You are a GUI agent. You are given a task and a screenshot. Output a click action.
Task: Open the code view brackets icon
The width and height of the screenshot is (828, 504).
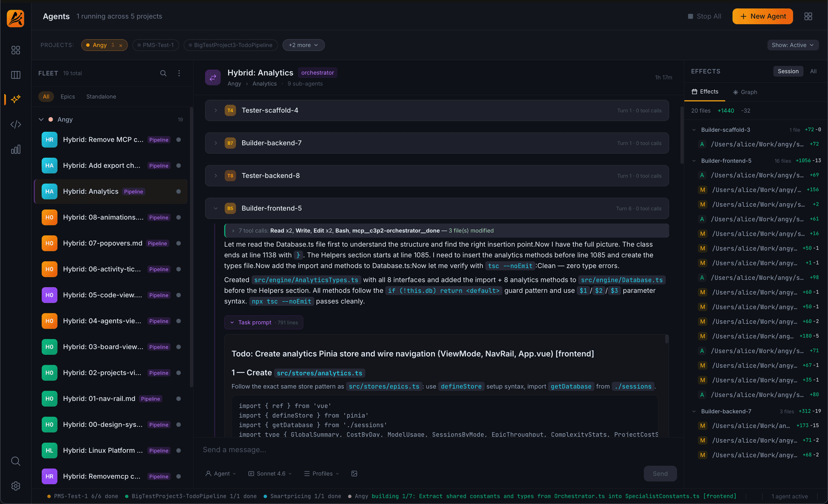click(x=16, y=125)
